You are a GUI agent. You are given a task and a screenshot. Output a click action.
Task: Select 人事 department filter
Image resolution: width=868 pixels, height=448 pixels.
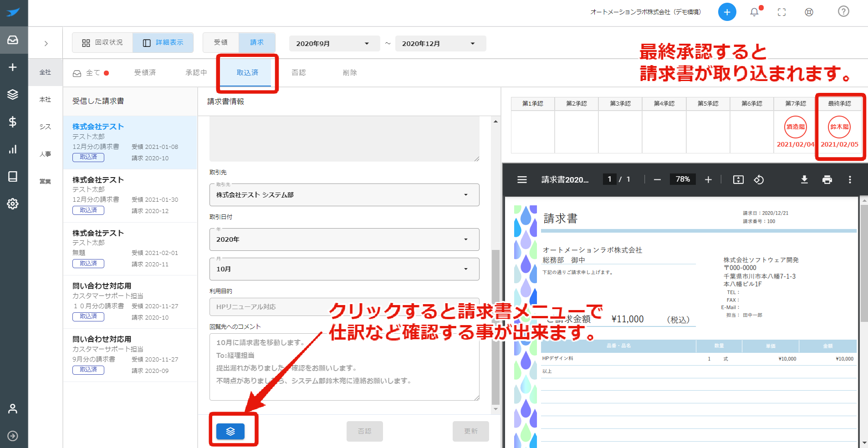tap(45, 154)
